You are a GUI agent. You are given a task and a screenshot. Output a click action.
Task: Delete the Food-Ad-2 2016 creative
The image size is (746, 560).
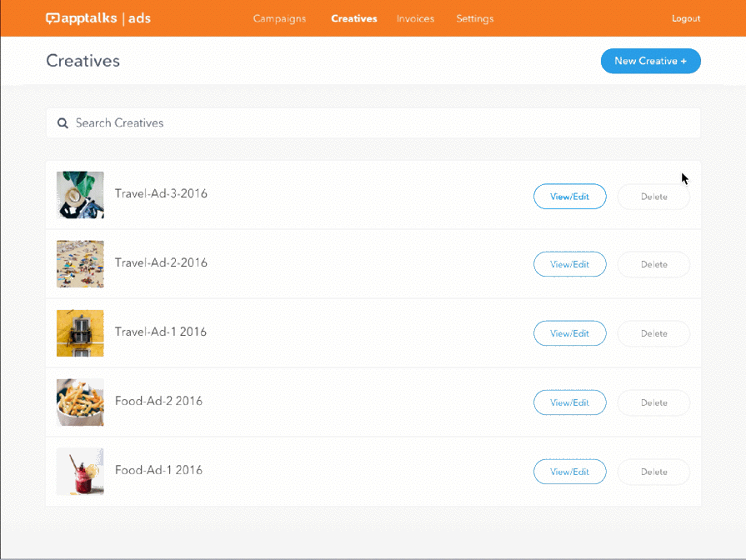653,402
